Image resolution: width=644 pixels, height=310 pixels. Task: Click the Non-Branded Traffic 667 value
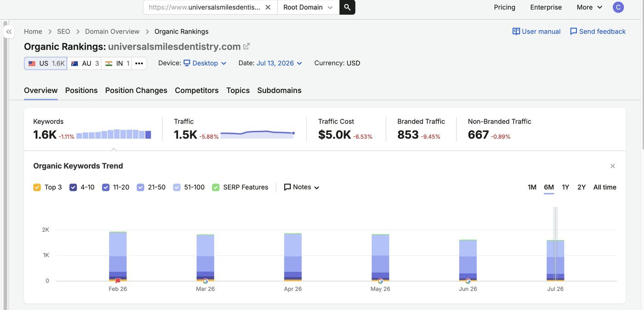(x=478, y=135)
